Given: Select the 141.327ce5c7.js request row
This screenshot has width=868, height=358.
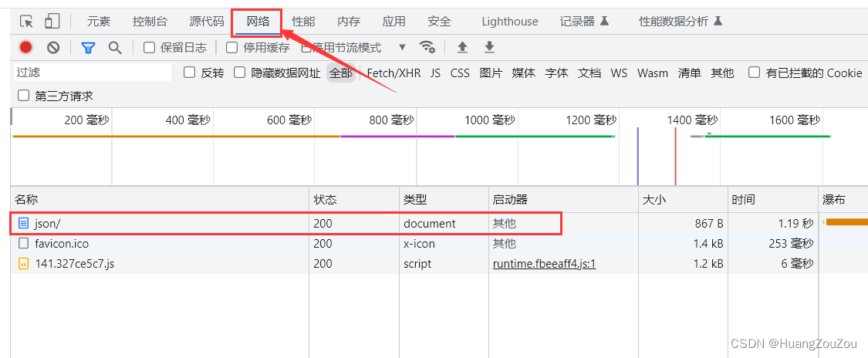Looking at the screenshot, I should pyautogui.click(x=440, y=264).
